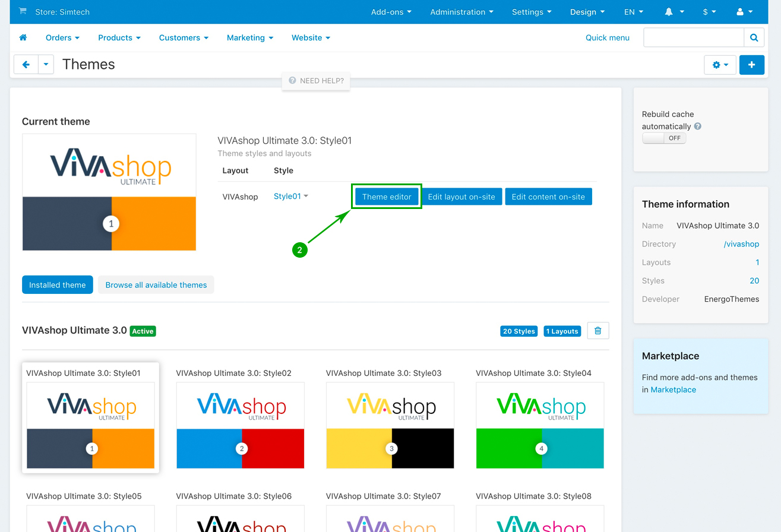Open the Marketplace link
The width and height of the screenshot is (781, 532).
pyautogui.click(x=673, y=389)
